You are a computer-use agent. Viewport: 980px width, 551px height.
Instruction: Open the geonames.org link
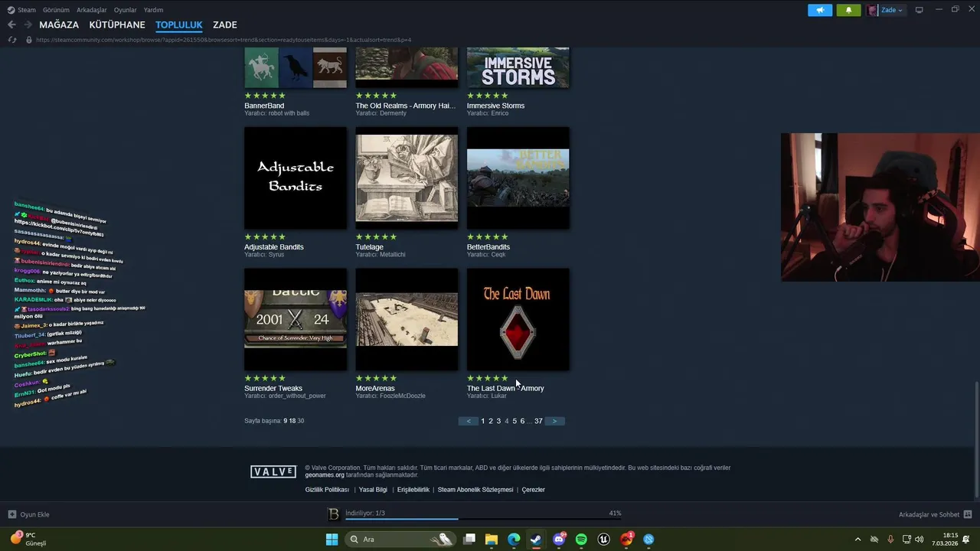coord(325,475)
